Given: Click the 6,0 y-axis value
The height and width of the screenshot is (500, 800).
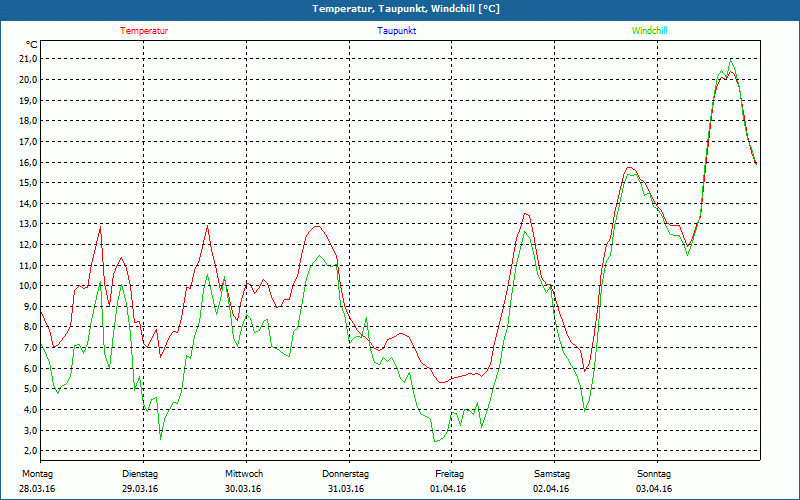Looking at the screenshot, I should (31, 368).
